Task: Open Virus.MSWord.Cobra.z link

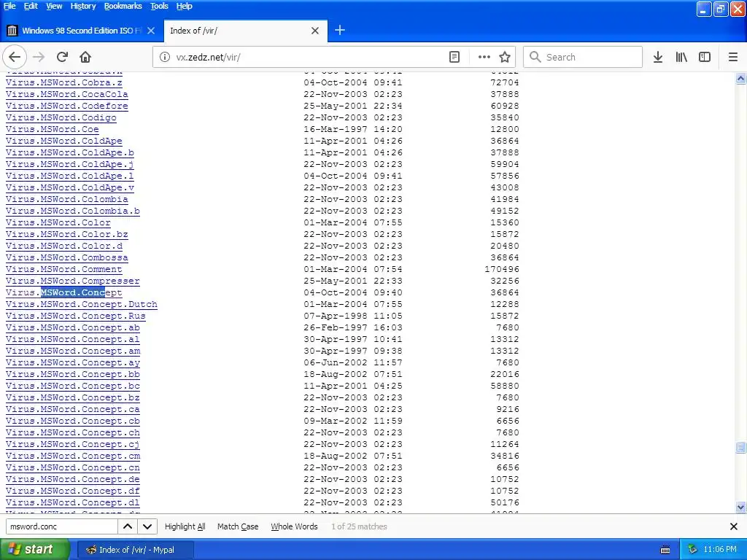Action: pos(64,82)
